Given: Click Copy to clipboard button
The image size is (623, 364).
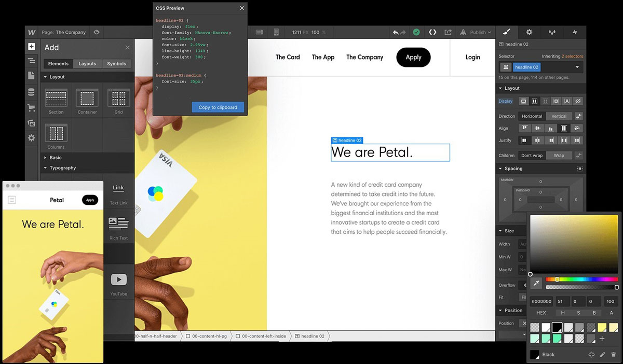Looking at the screenshot, I should pyautogui.click(x=218, y=107).
